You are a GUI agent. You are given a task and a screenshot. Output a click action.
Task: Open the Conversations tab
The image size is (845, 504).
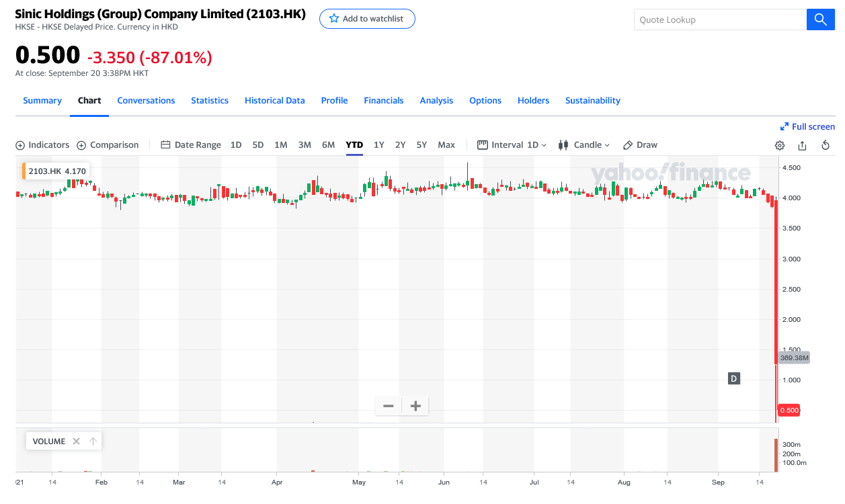pyautogui.click(x=146, y=100)
